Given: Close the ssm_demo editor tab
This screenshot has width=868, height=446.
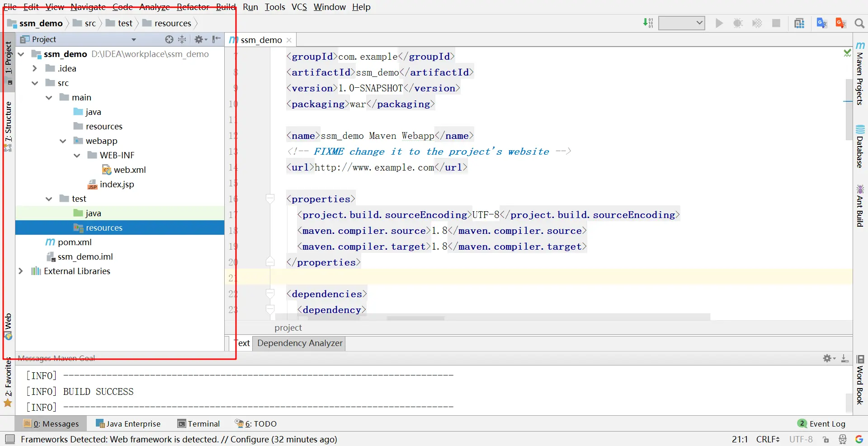Looking at the screenshot, I should [x=289, y=40].
